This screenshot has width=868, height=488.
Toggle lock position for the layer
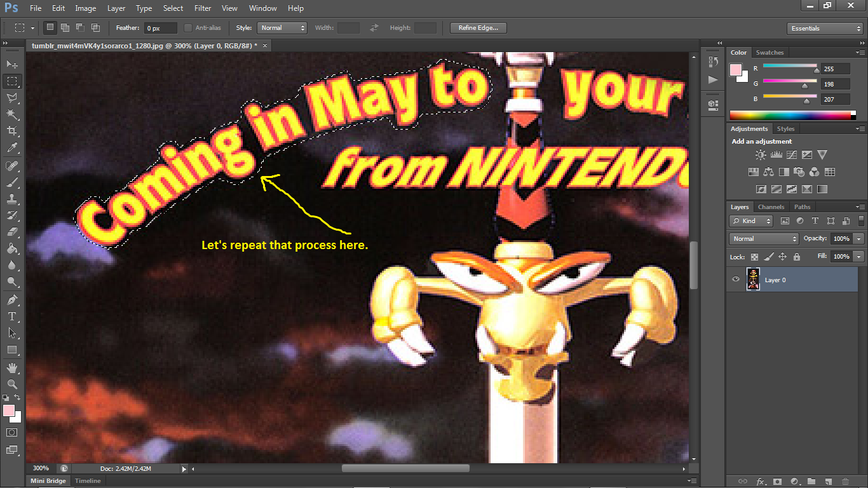(x=782, y=257)
